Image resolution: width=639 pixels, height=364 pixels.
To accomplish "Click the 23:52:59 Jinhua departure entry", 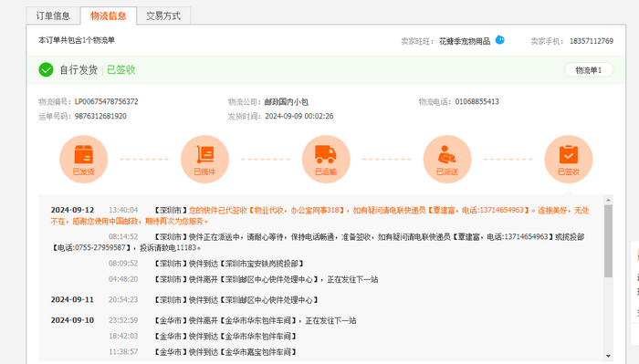I will (232, 320).
